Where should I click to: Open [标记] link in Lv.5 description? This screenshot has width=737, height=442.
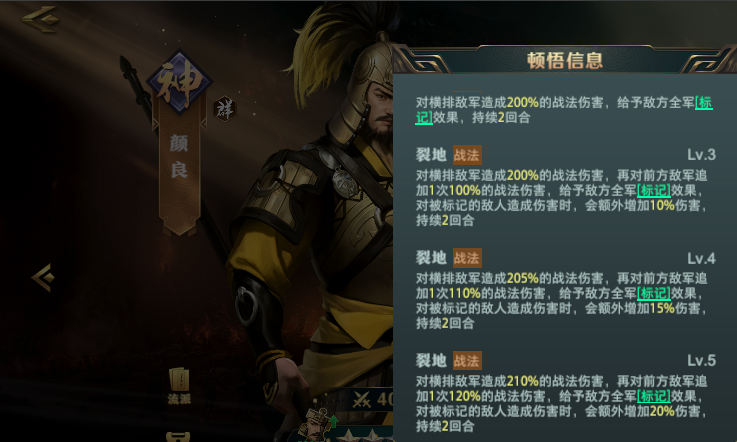653,396
